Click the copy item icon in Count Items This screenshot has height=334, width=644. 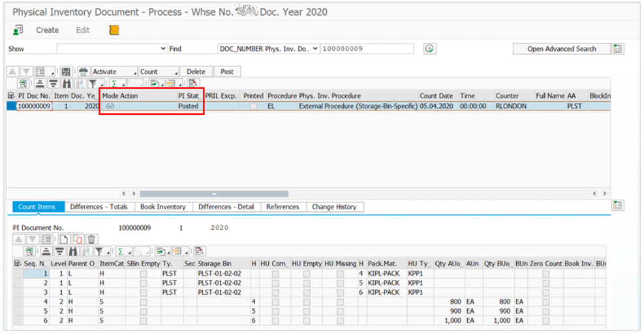point(77,239)
